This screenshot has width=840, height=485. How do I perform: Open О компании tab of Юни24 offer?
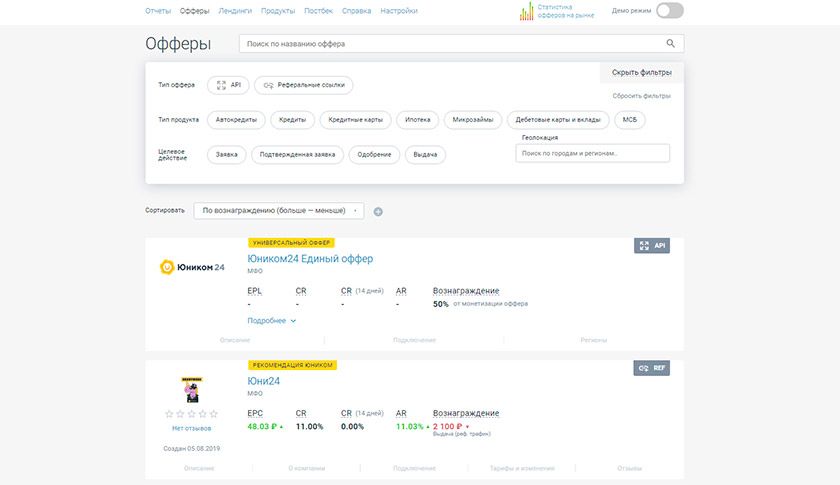[x=306, y=468]
